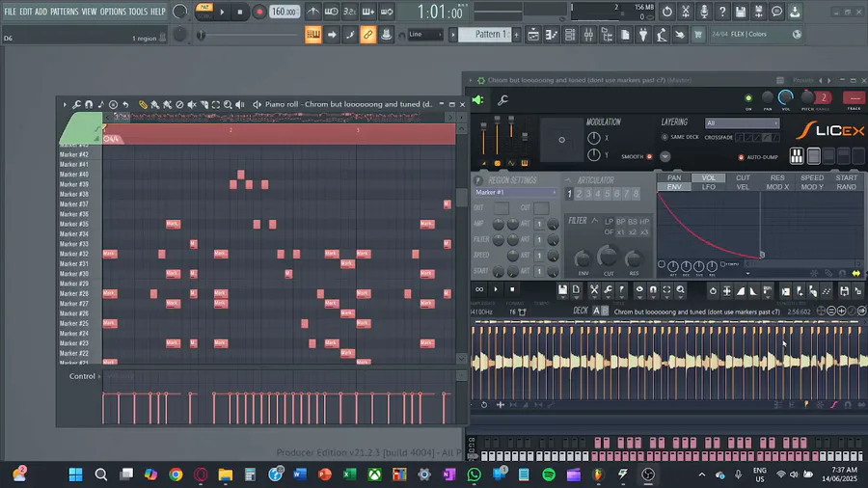Arm the main record button

pyautogui.click(x=259, y=12)
